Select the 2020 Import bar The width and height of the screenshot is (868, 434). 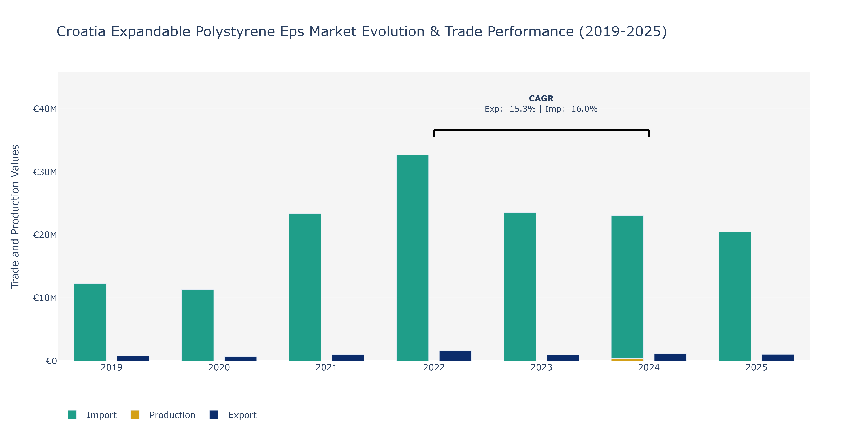197,325
